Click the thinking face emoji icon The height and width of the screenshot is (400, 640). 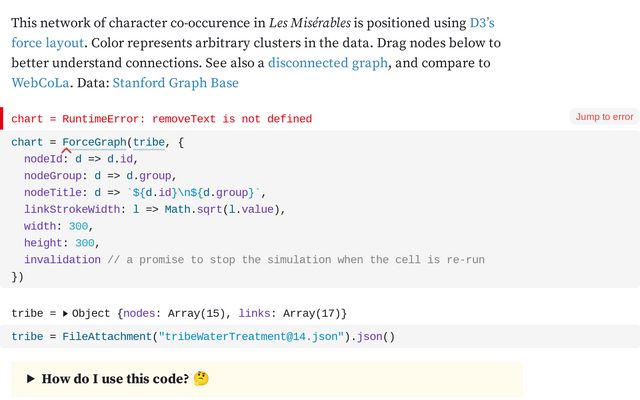(201, 379)
